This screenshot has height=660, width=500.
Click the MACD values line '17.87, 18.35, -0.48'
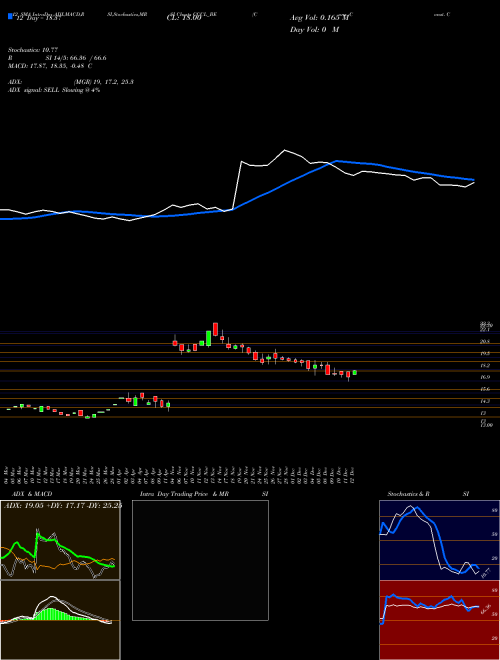(x=56, y=66)
